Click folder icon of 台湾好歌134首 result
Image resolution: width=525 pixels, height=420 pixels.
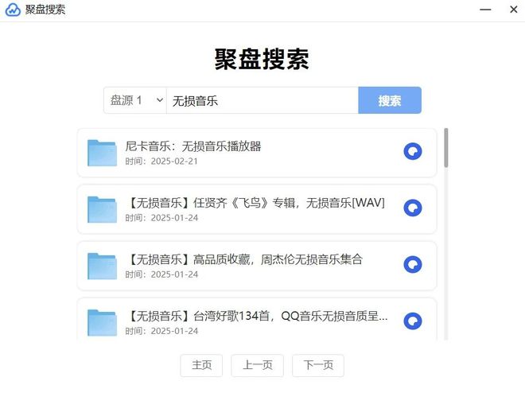click(x=102, y=323)
